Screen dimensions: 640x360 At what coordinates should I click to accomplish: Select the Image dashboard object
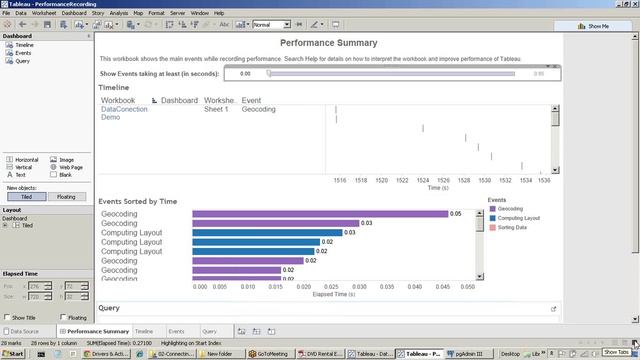pyautogui.click(x=62, y=160)
